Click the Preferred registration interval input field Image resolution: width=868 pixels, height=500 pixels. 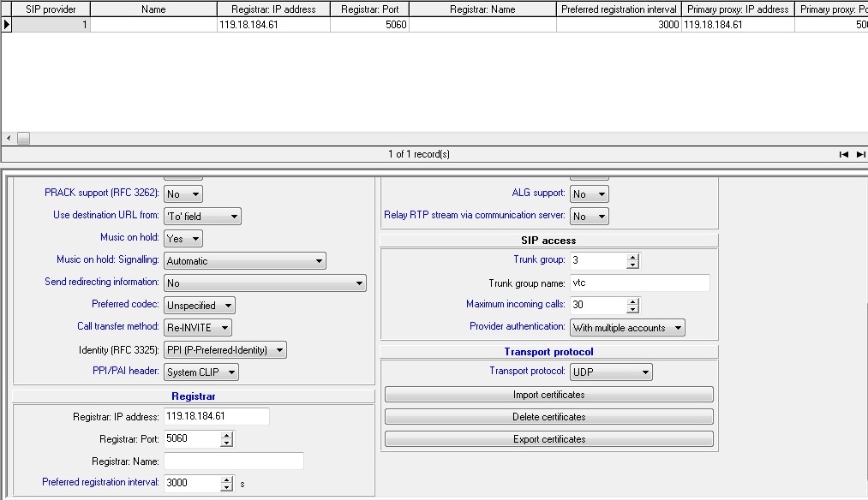[x=192, y=483]
